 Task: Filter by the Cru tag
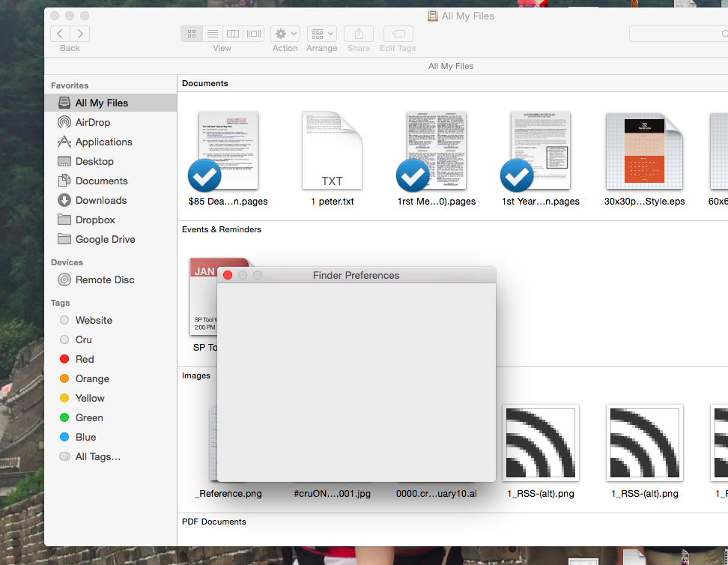tap(111, 339)
